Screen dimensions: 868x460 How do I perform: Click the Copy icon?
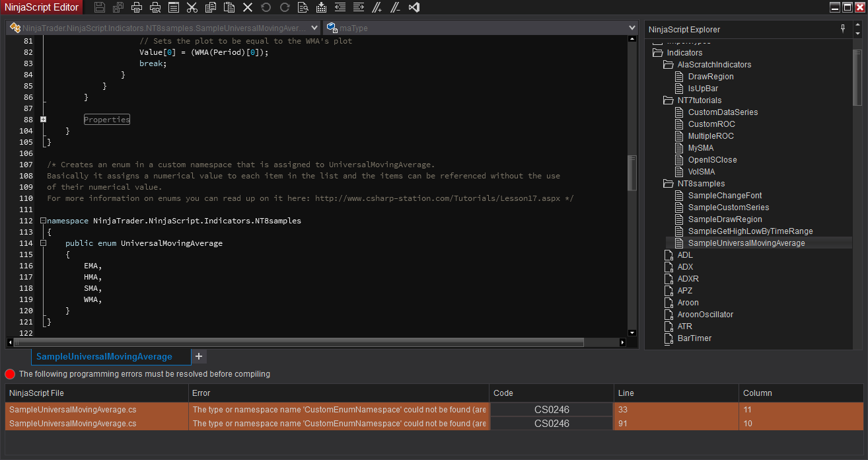point(211,7)
